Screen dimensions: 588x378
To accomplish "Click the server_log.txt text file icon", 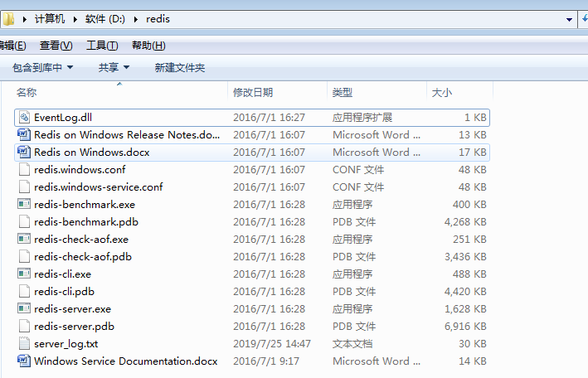I will pos(24,343).
